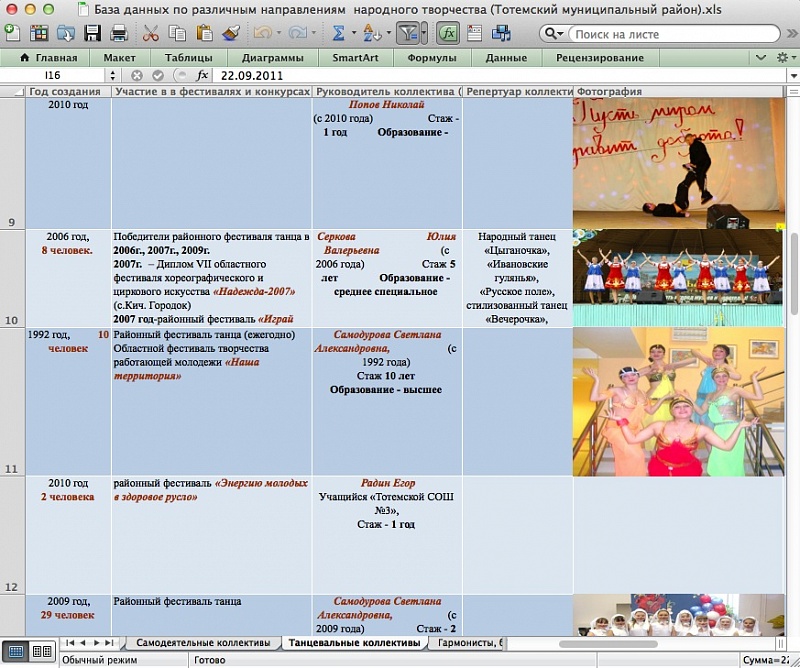Insert an AutoSum with the sigma icon
Viewport: 800px width, 668px height.
338,33
